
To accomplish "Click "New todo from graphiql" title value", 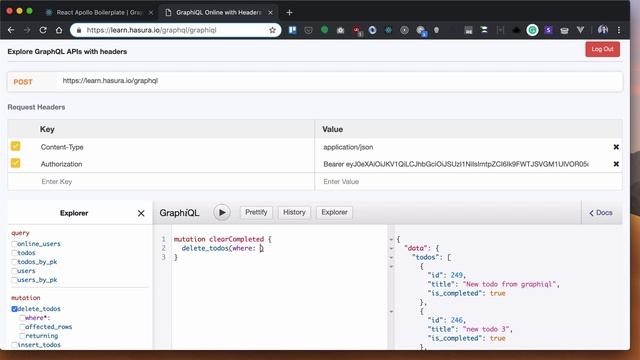I will (x=511, y=284).
